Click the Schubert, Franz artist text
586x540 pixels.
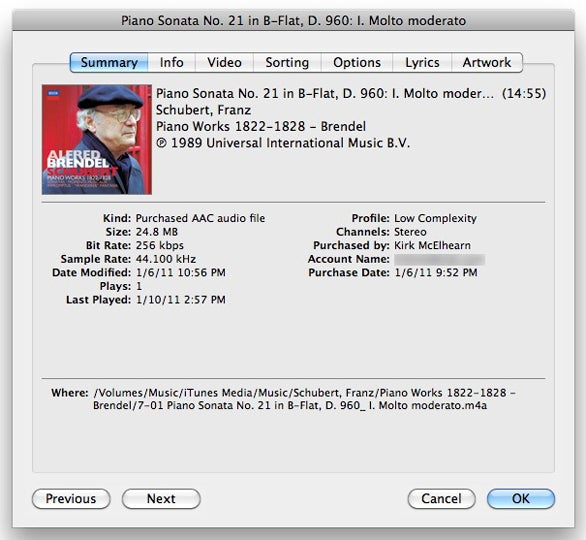coord(203,110)
